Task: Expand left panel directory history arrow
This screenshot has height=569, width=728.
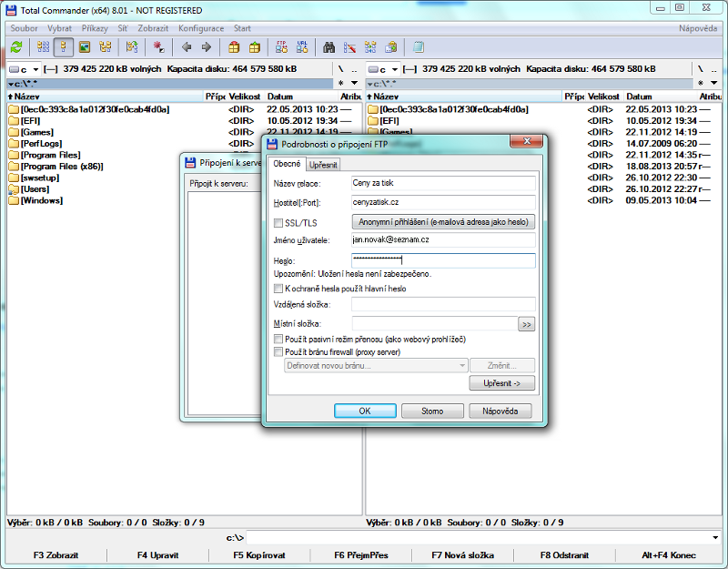Action: click(355, 83)
